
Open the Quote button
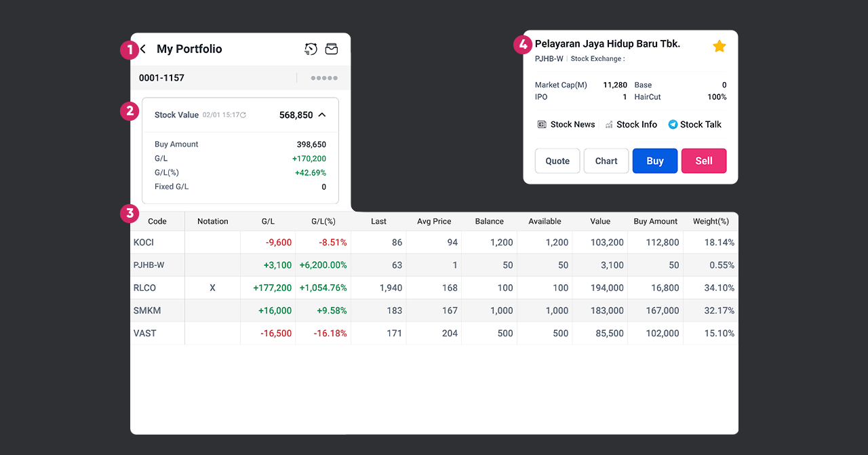[x=557, y=161]
